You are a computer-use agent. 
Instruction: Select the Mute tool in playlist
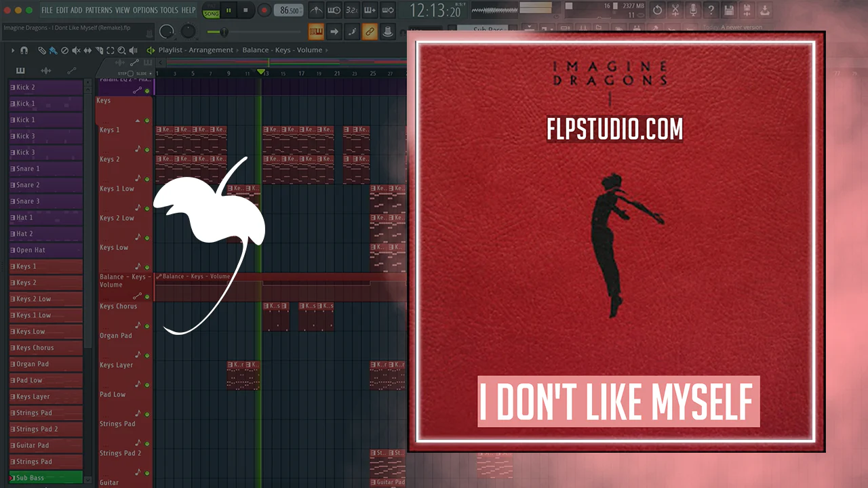point(76,50)
